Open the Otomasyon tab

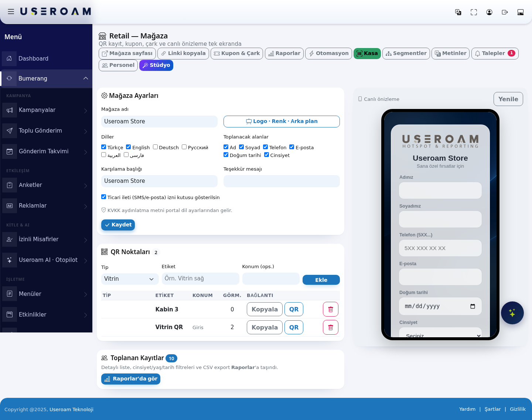[328, 54]
